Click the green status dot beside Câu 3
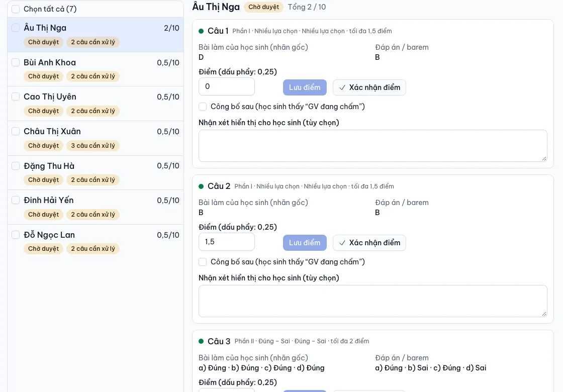 201,341
